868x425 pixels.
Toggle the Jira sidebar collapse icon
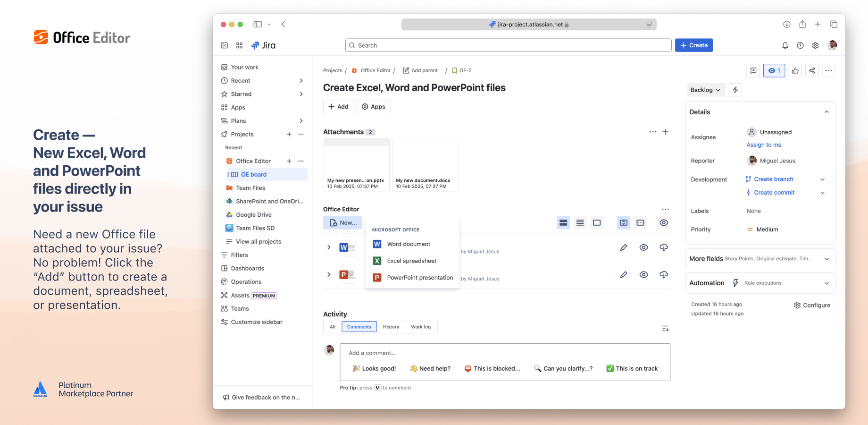pos(225,45)
